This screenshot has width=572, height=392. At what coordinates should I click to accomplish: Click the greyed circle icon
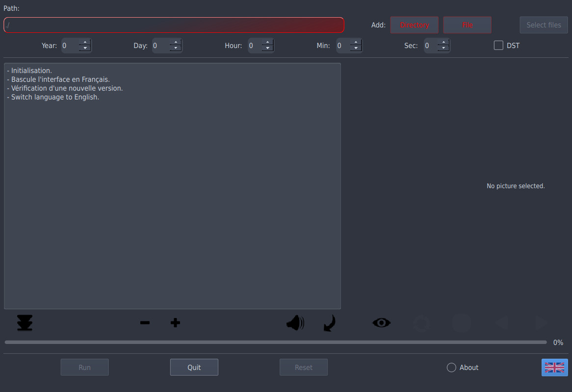(x=462, y=323)
